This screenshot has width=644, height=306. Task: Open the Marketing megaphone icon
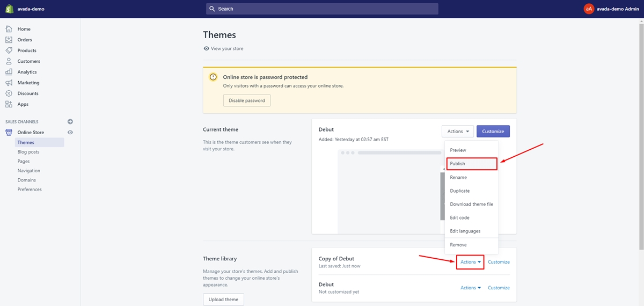(x=9, y=83)
